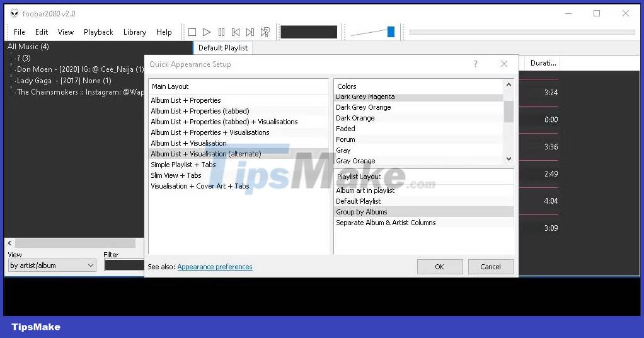This screenshot has height=338, width=644.
Task: Select the Dark Grey Magenta color scheme
Action: (418, 98)
